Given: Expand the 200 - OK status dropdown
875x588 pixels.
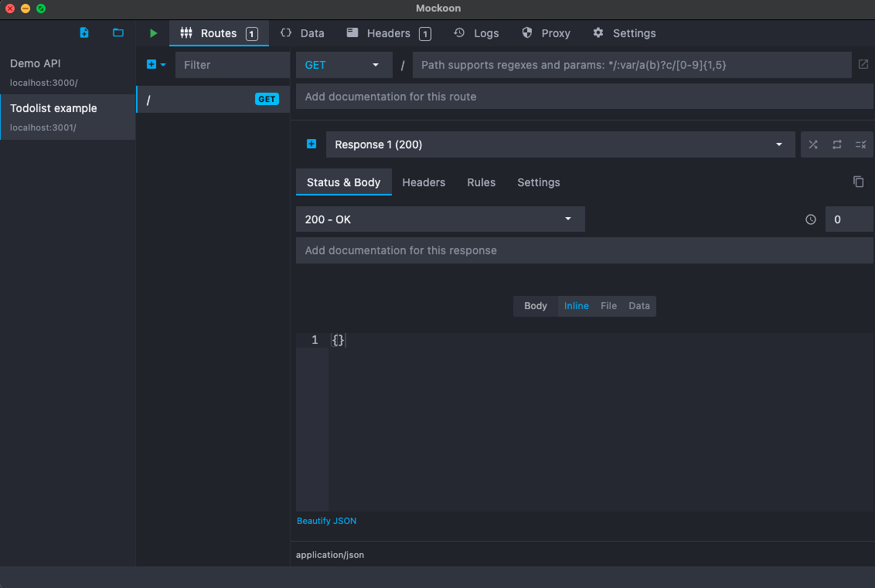Looking at the screenshot, I should pos(440,219).
